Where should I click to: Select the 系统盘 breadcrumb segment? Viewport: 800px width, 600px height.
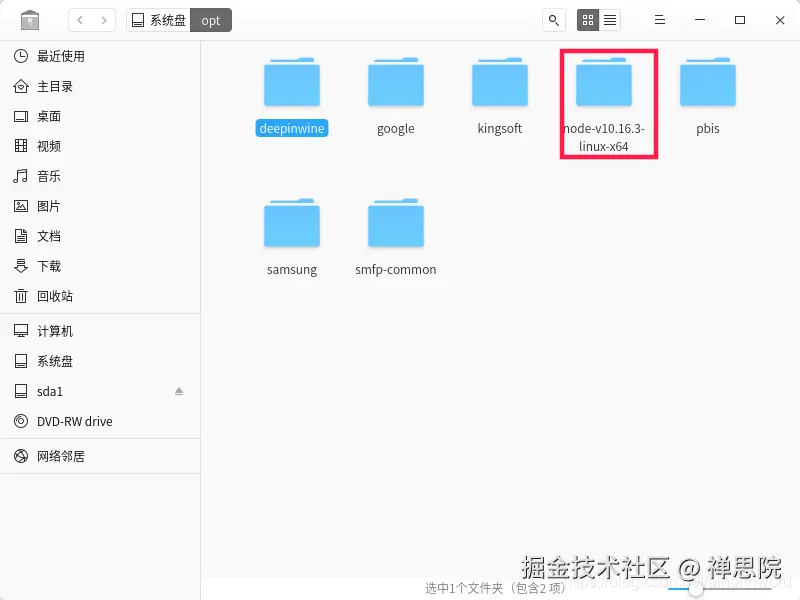click(x=166, y=19)
